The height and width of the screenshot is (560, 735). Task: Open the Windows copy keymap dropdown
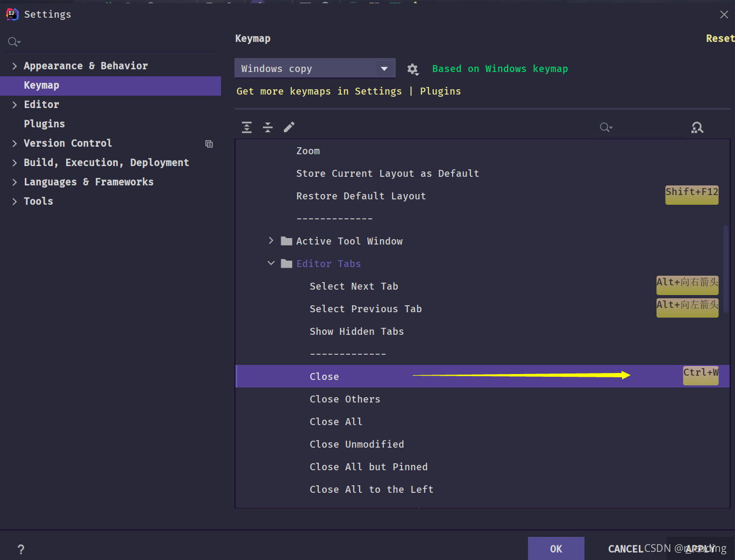[x=315, y=69]
